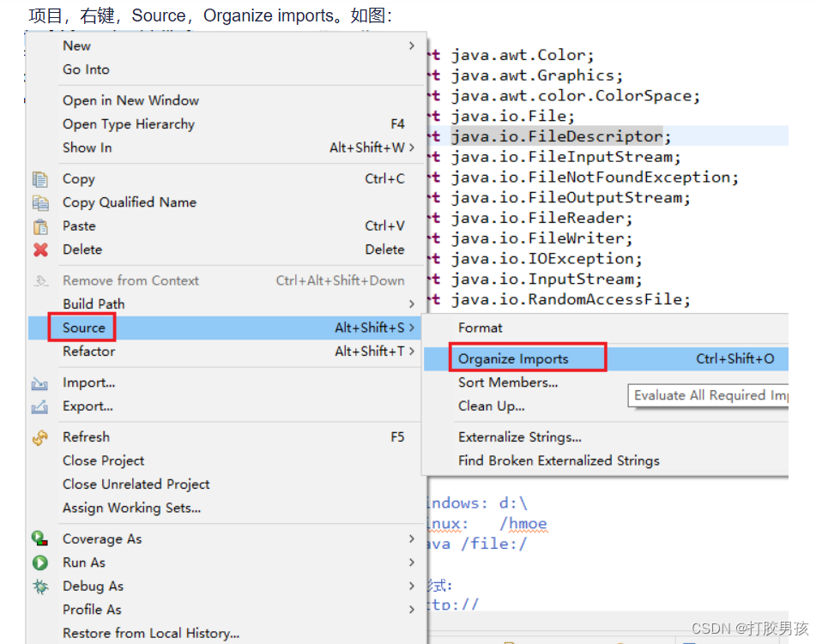Image resolution: width=822 pixels, height=644 pixels.
Task: Select Open in New Window
Action: [x=226, y=100]
